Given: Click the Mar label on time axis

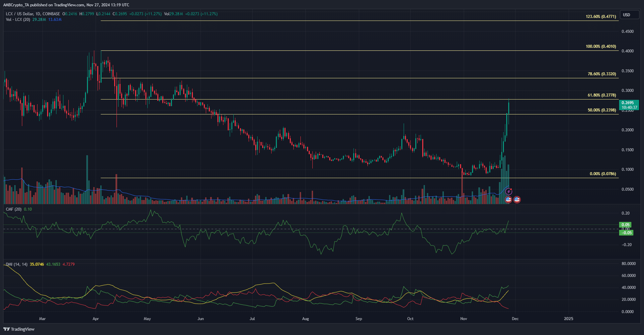Looking at the screenshot, I should pyautogui.click(x=42, y=319).
